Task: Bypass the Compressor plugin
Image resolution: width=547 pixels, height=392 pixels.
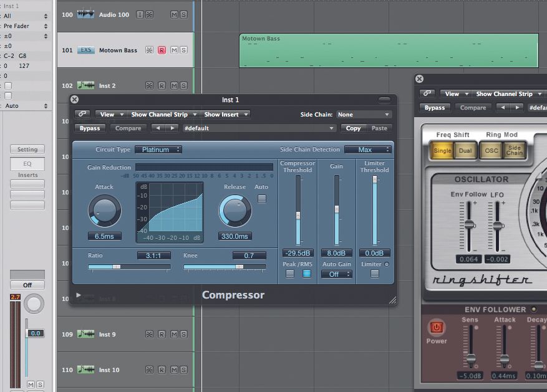Action: coord(90,128)
